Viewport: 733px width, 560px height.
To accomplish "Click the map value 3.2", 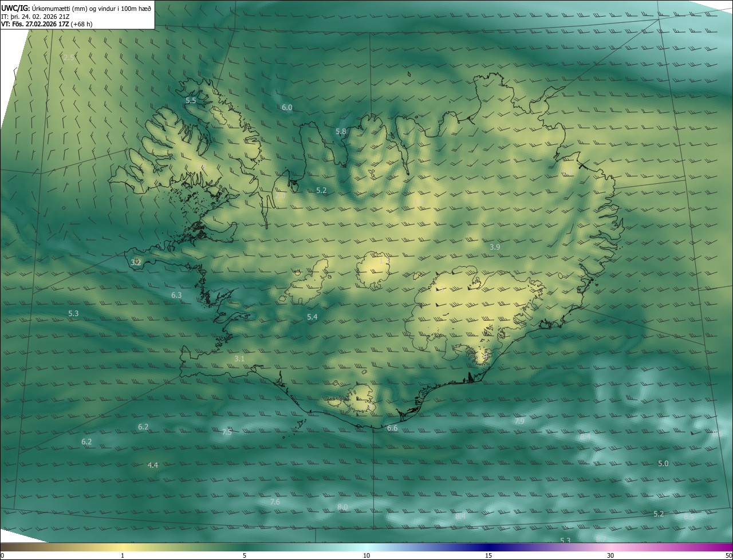I will tap(136, 262).
